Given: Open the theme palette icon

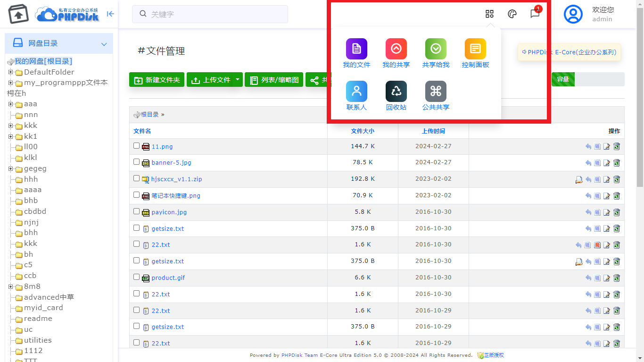Looking at the screenshot, I should 512,14.
